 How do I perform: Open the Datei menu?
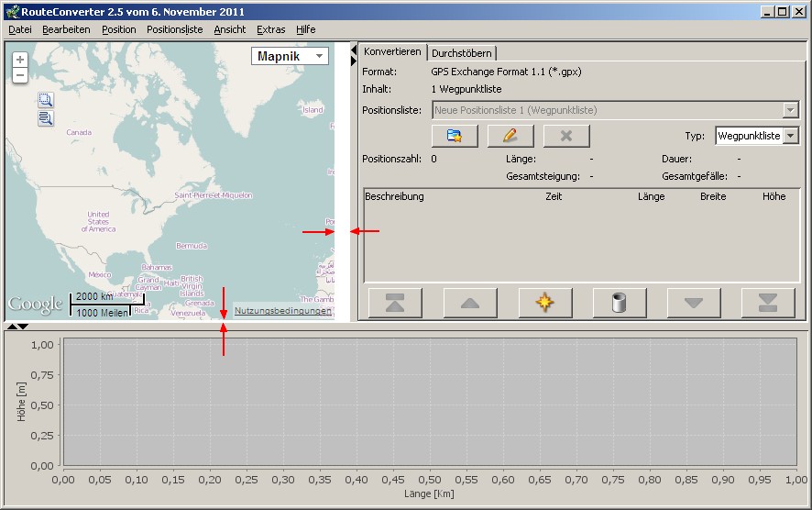(x=19, y=29)
